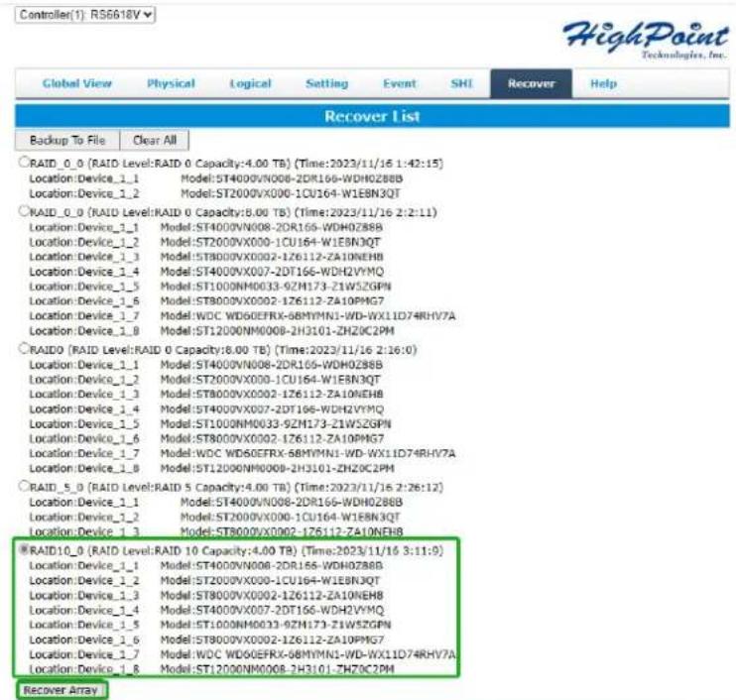The height and width of the screenshot is (700, 736).
Task: Click ST4000VX007 model in 2:2:11 entry
Action: click(x=272, y=272)
